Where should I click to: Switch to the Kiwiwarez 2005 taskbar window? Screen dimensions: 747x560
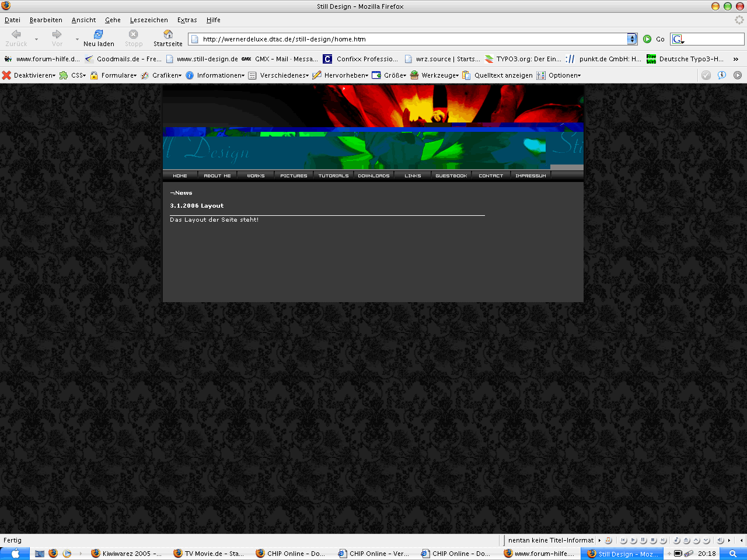[x=127, y=554]
